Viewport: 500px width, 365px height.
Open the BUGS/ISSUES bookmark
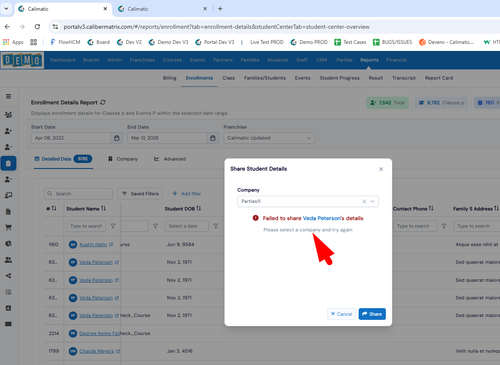393,42
